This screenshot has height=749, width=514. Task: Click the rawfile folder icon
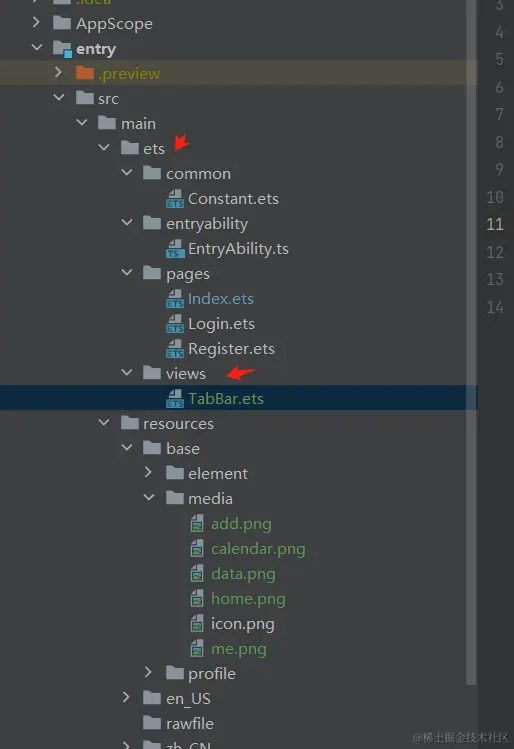(152, 723)
